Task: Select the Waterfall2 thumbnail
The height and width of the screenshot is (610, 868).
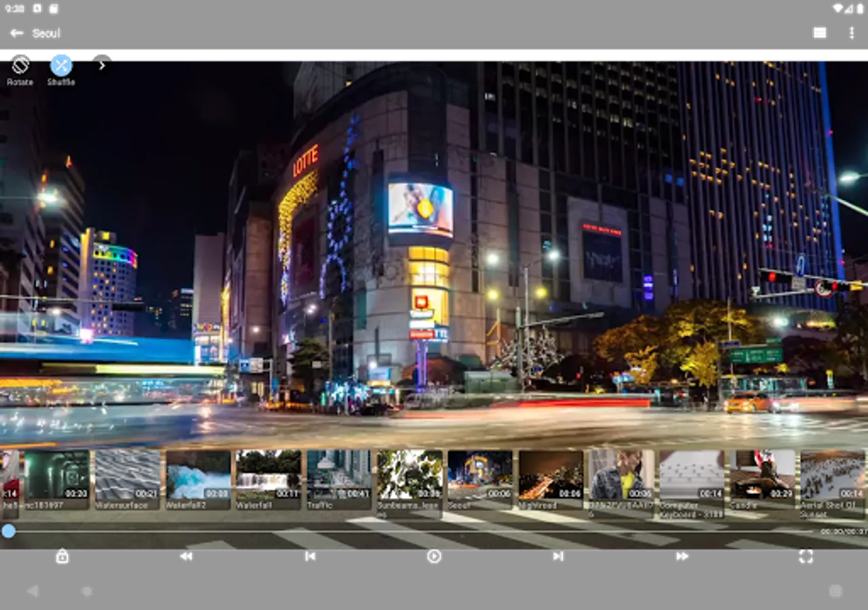Action: click(x=198, y=479)
